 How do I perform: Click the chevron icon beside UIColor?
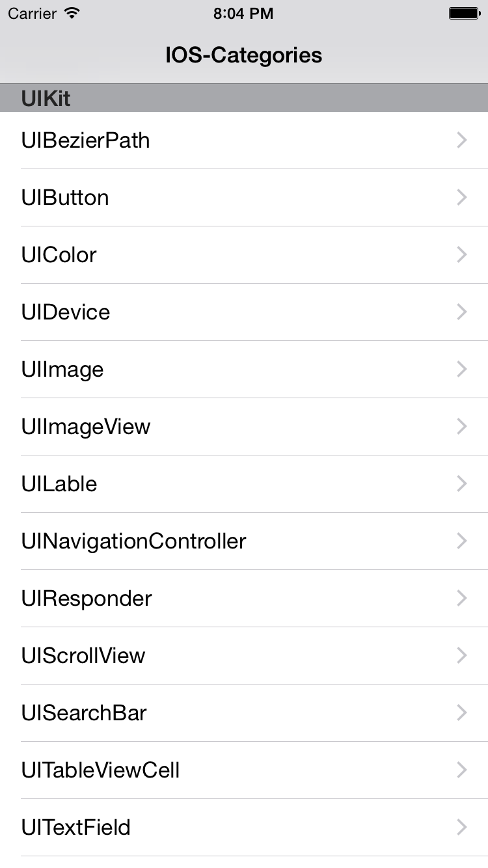[x=462, y=255]
